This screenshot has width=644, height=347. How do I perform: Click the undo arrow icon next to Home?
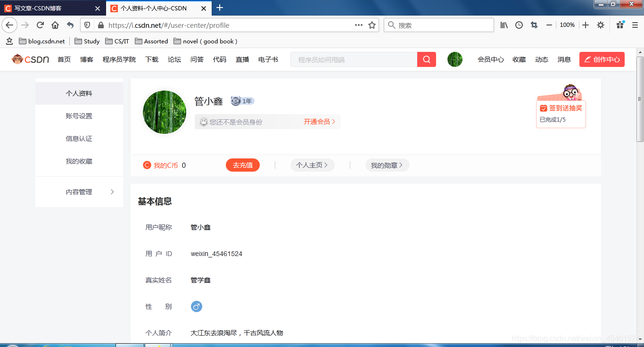[70, 25]
